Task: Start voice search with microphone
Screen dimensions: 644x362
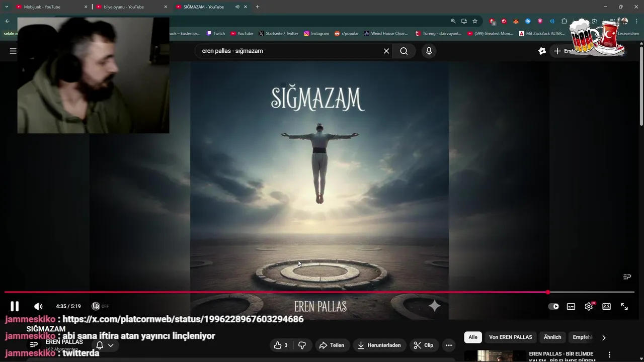Action: coord(429,51)
